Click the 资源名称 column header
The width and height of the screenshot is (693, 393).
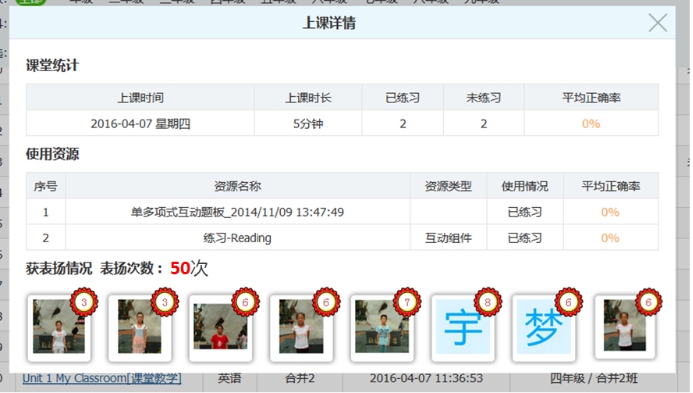pos(237,186)
